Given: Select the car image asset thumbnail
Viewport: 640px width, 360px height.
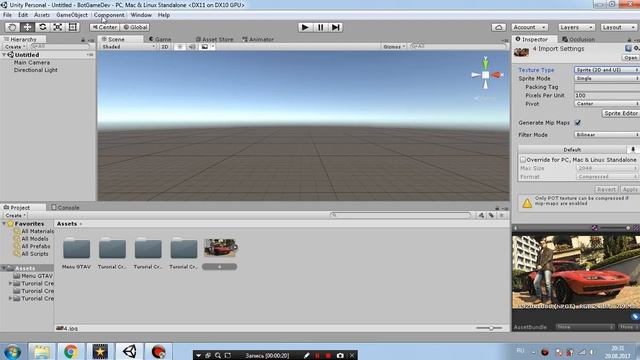Looking at the screenshot, I should (x=220, y=248).
